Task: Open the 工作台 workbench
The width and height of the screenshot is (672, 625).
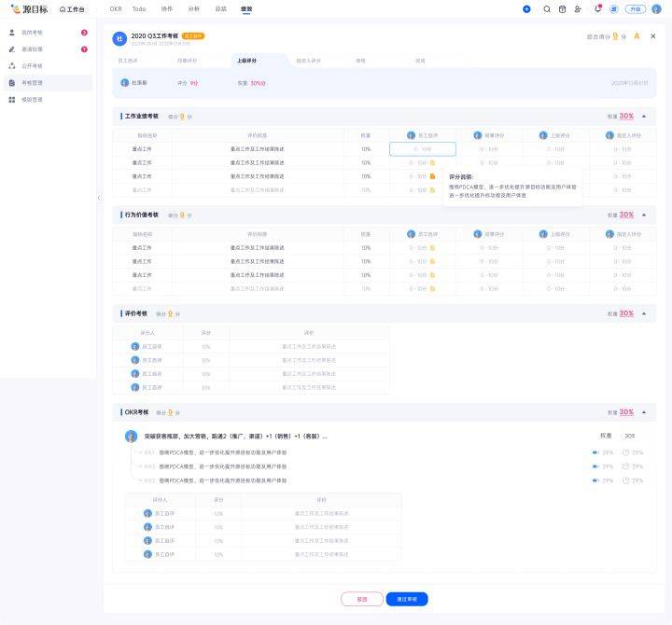Action: click(72, 8)
